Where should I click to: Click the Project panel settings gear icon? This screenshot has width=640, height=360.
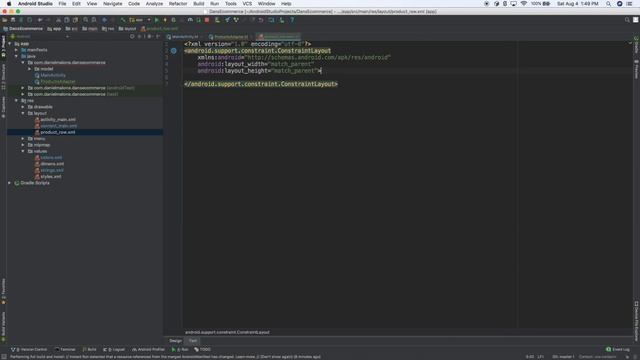point(149,36)
